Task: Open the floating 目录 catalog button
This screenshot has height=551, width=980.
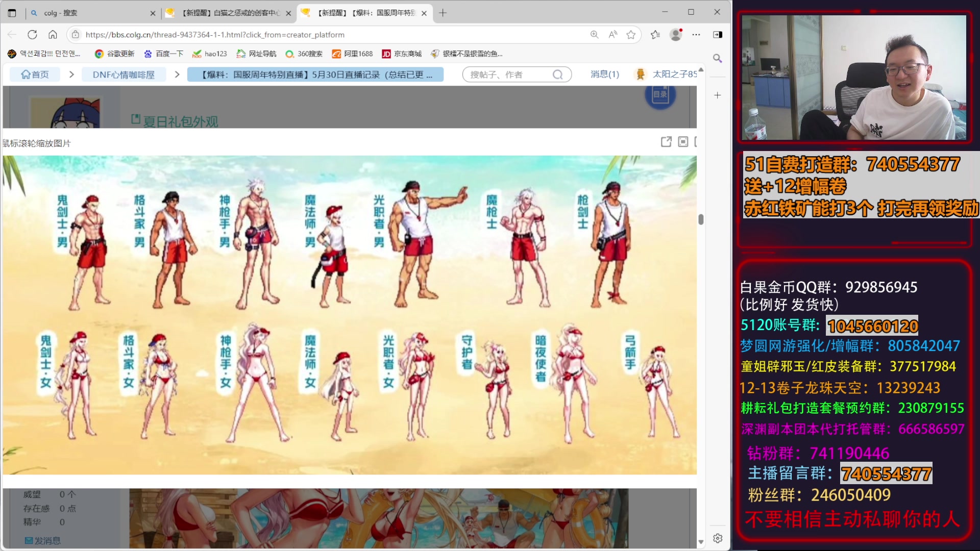Action: pos(660,95)
